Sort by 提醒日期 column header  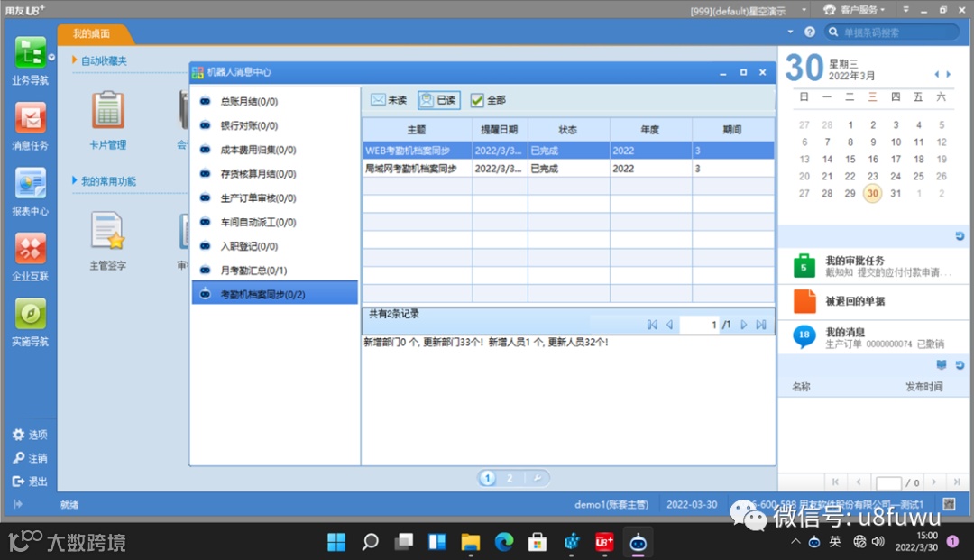click(500, 130)
